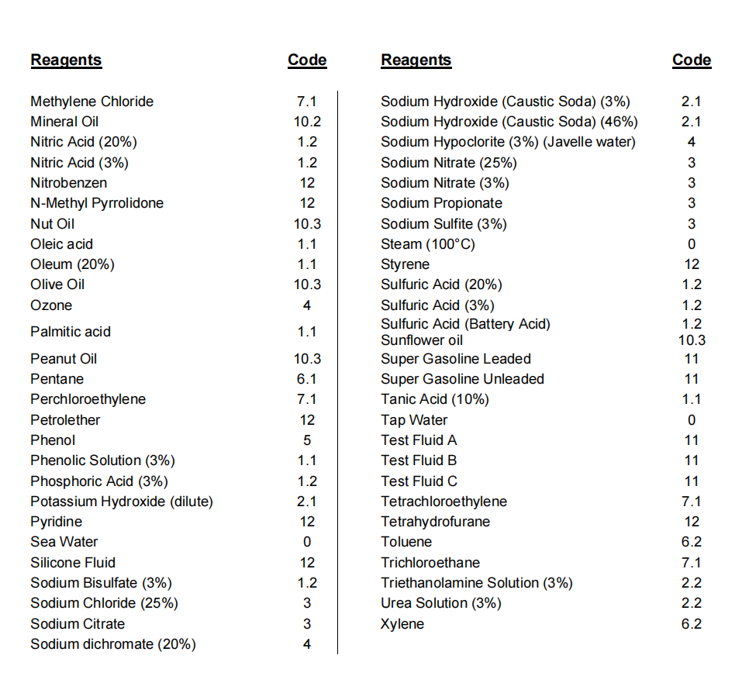Click the left Reagents column heading
749x700 pixels.
pos(66,60)
